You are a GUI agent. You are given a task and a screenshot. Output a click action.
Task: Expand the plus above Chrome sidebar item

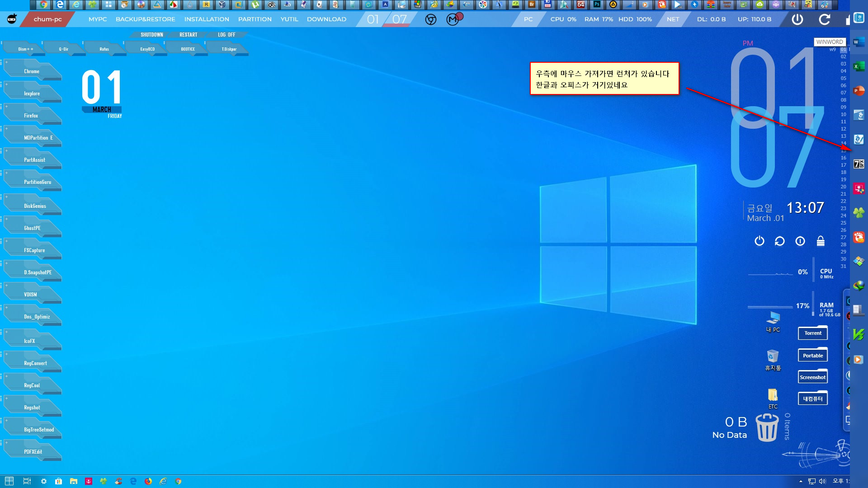pyautogui.click(x=6, y=62)
